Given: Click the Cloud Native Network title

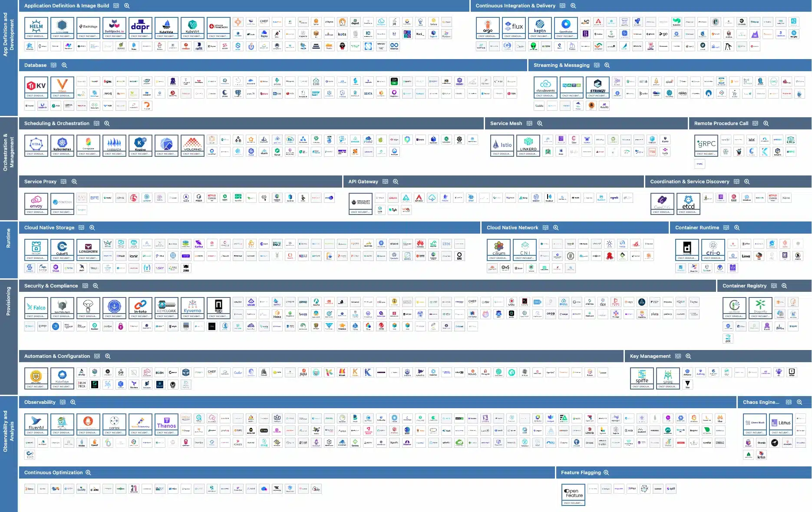Looking at the screenshot, I should tap(512, 228).
